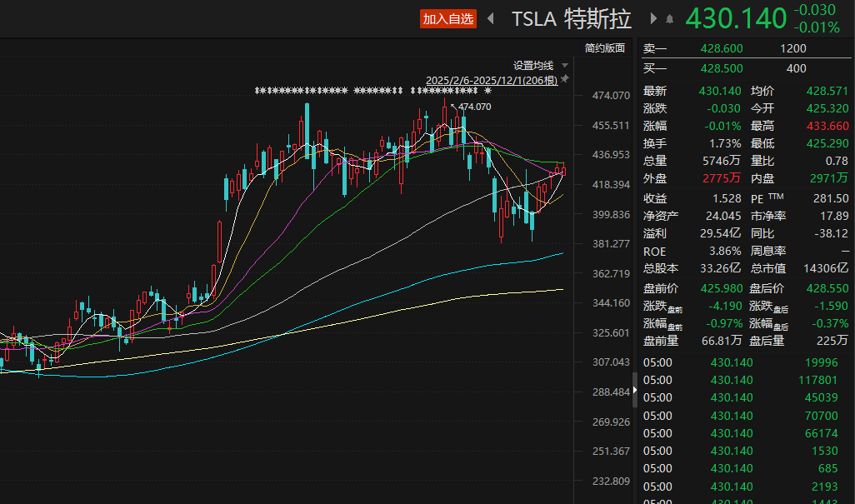Open the 2025/2/6-2025/12/1 date range link
This screenshot has width=855, height=504.
[x=491, y=80]
